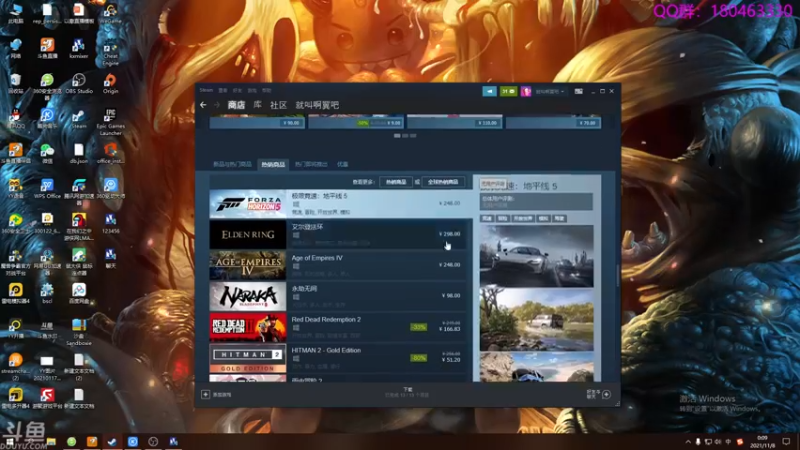Screen dimensions: 800x450
Task: Switch to 热销商品 top sellers tab
Action: click(x=273, y=164)
